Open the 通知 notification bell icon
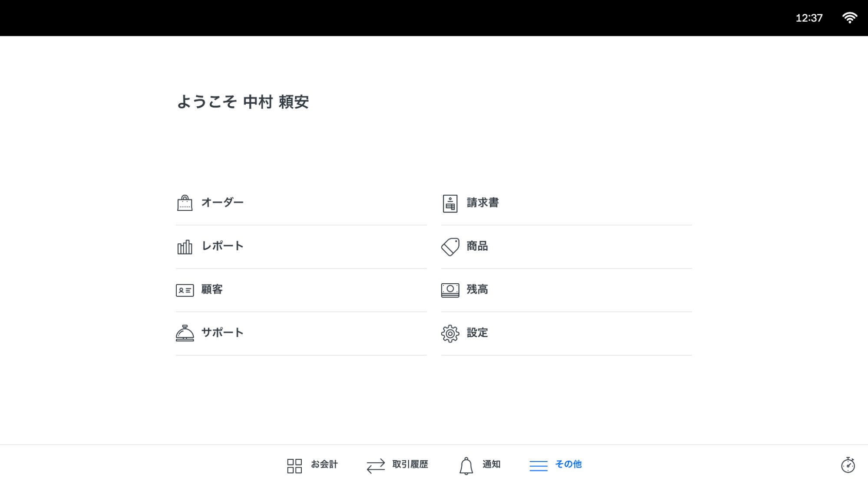The image size is (868, 488). coord(466,465)
